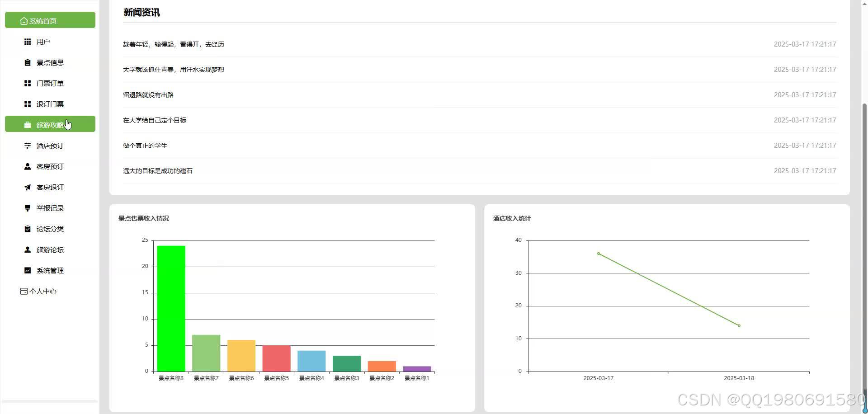Click the timestamp of news 远大的目标是成功的磁石
Viewport: 868px width, 414px height.
coord(805,171)
